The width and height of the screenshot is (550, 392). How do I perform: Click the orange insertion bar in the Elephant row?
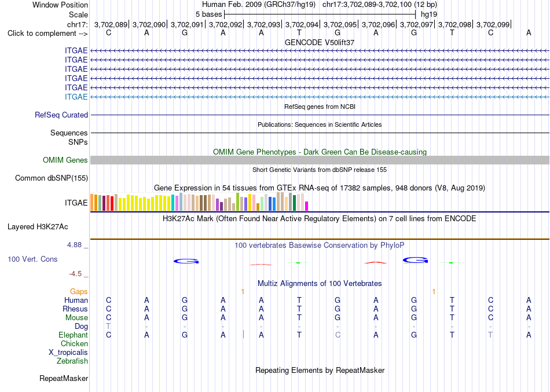coord(243,334)
